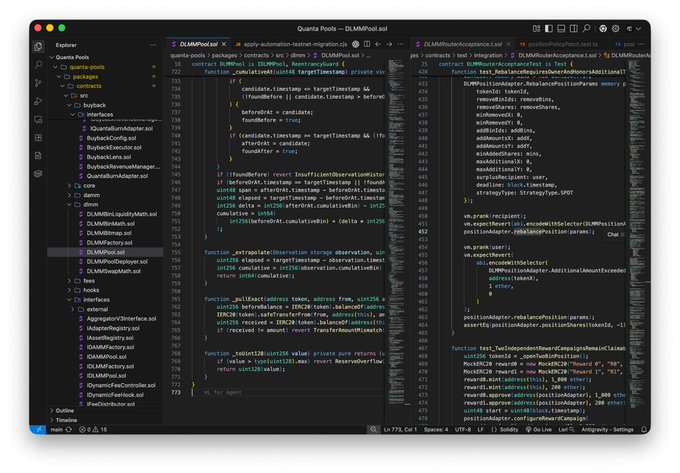Open the Run and Debug view

[38, 101]
